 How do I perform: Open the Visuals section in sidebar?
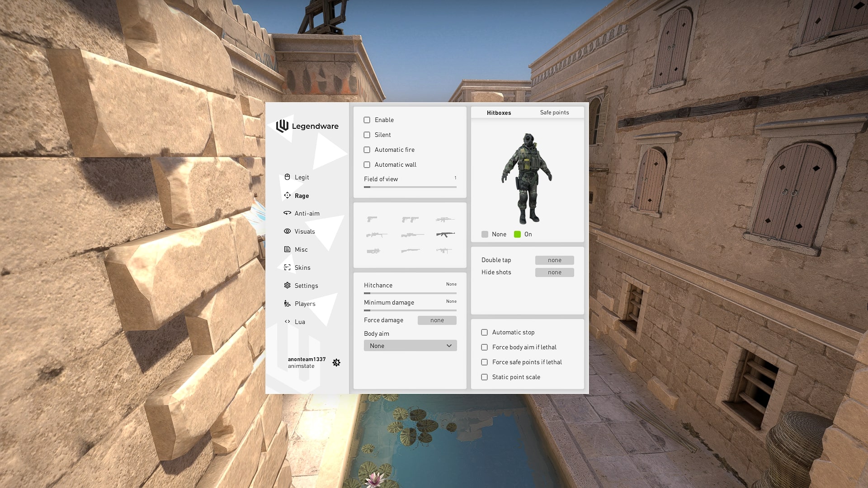[304, 231]
